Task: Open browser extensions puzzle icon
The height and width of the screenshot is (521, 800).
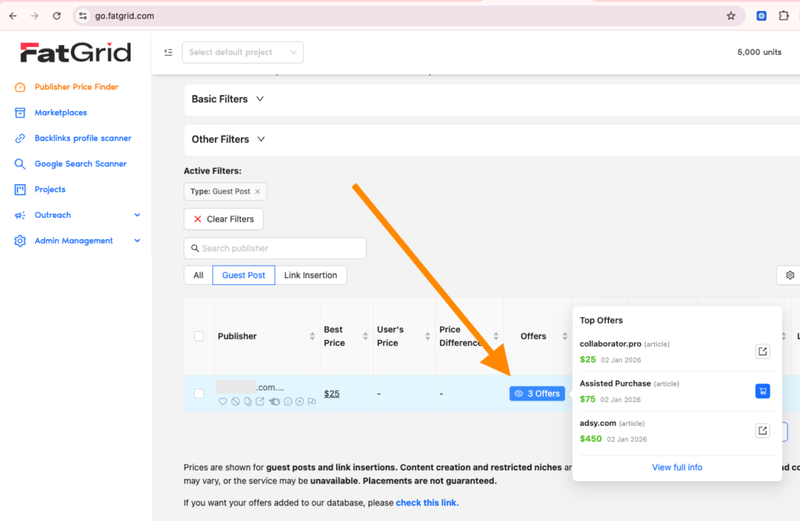Action: click(x=783, y=16)
